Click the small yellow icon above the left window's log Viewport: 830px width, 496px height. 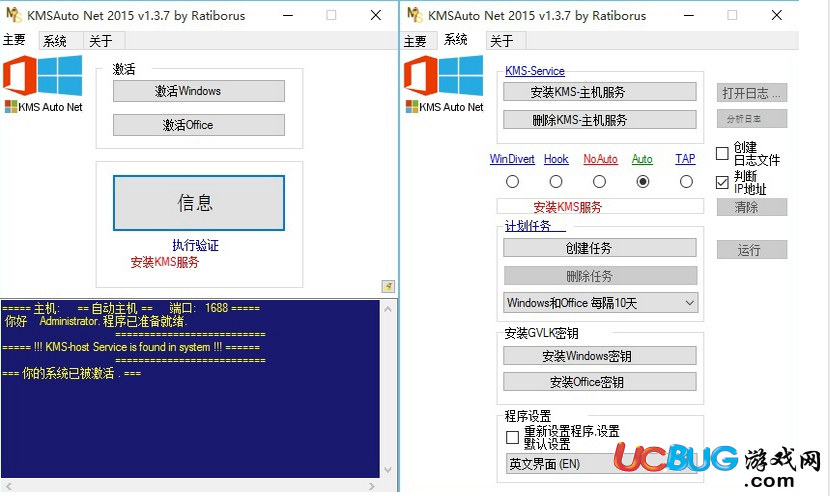pos(388,286)
